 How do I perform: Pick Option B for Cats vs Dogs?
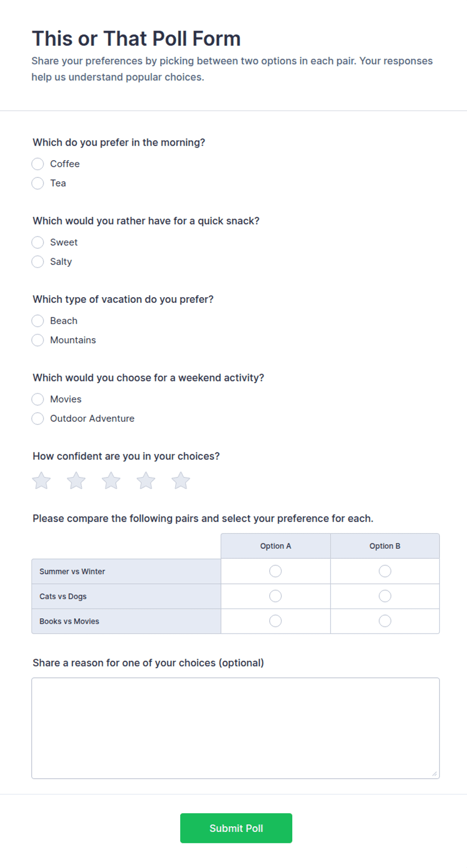385,596
